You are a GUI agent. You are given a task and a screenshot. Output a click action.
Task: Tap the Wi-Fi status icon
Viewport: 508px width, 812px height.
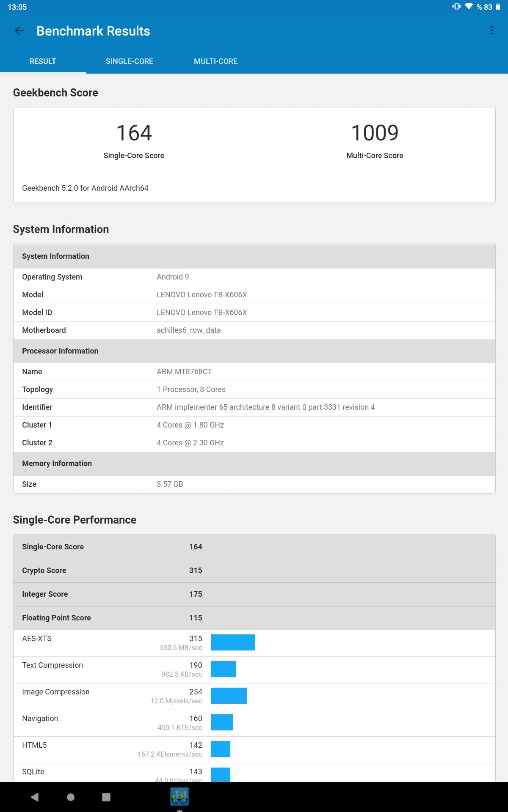click(469, 6)
